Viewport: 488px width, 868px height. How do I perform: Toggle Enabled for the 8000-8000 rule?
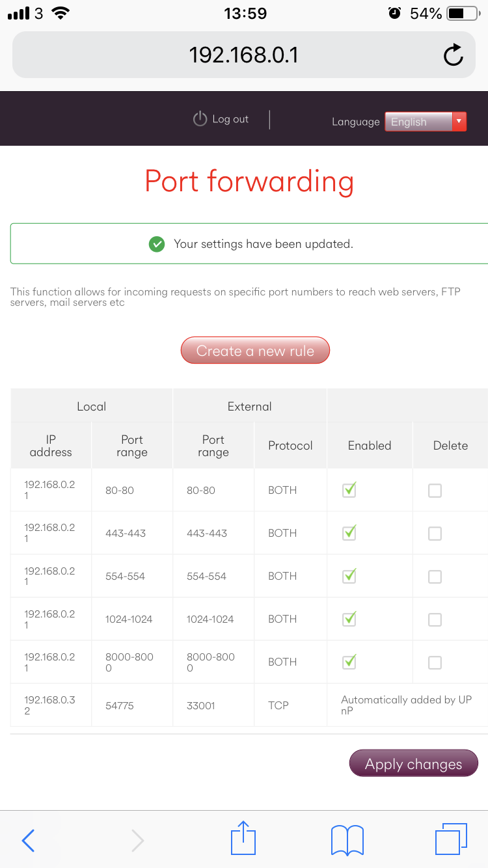click(349, 662)
